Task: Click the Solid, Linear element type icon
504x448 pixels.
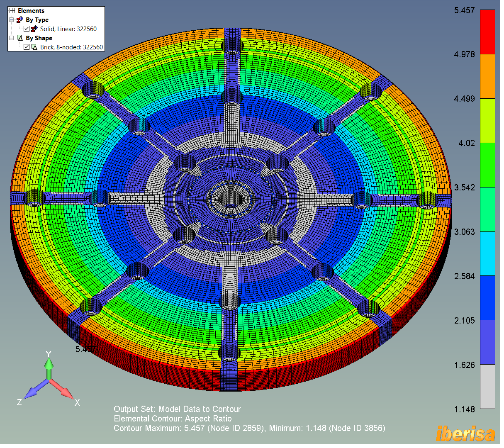Action: [x=34, y=29]
